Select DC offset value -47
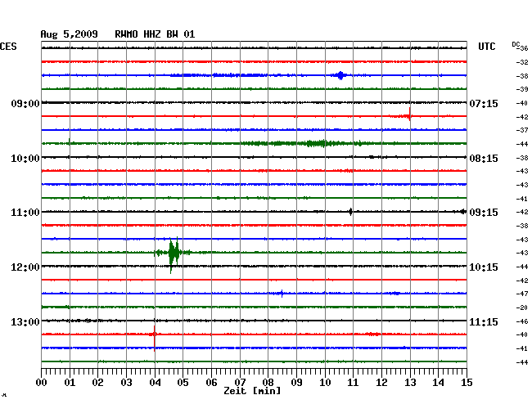 (x=522, y=294)
